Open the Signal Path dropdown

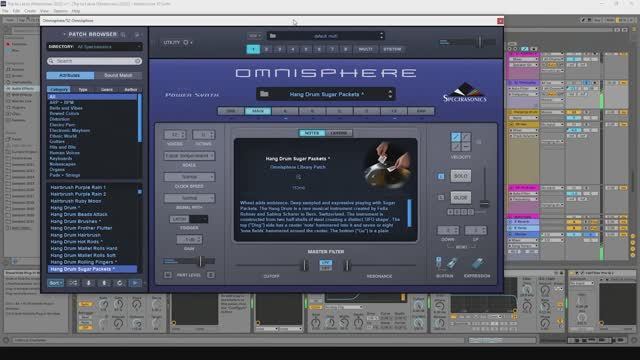189,198
